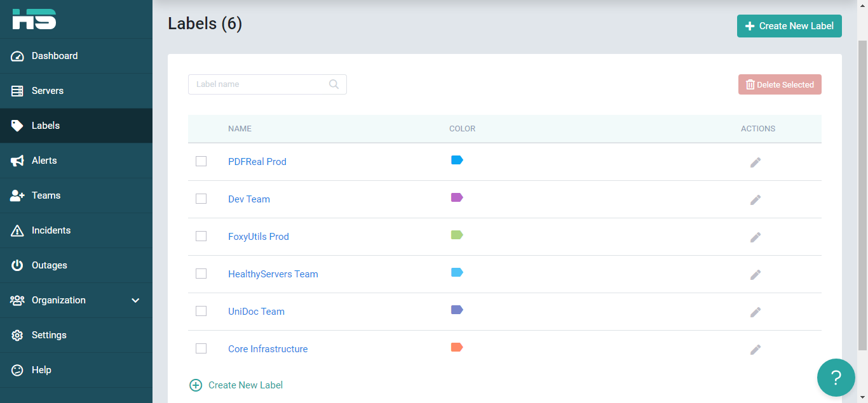Click the ACTIONS column header
This screenshot has width=868, height=403.
758,129
